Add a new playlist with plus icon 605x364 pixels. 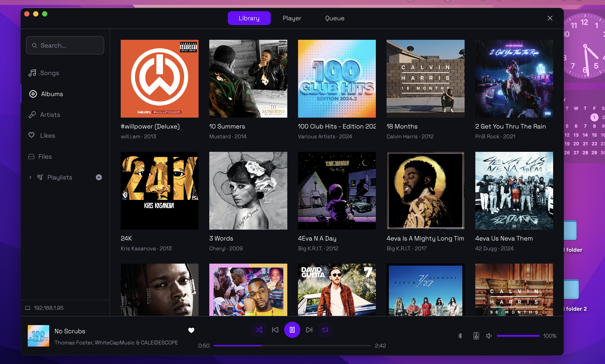(x=99, y=177)
